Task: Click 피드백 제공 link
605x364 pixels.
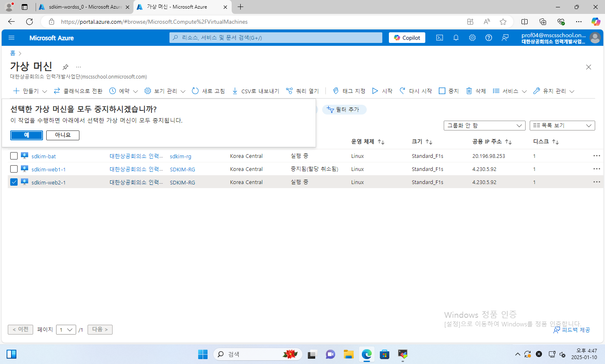Action: point(572,330)
